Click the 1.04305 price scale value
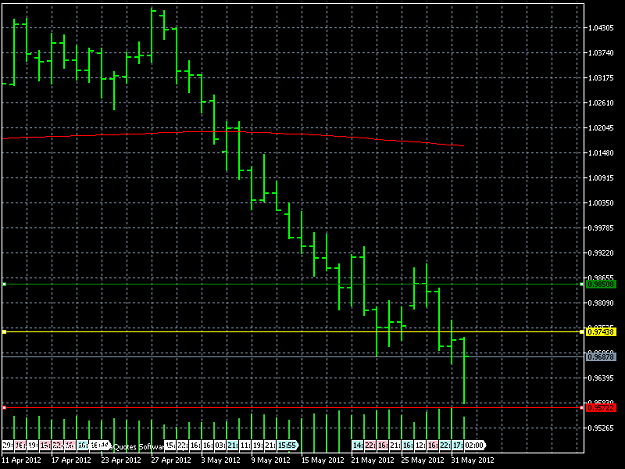Screen dimensions: 625x469 [601, 27]
